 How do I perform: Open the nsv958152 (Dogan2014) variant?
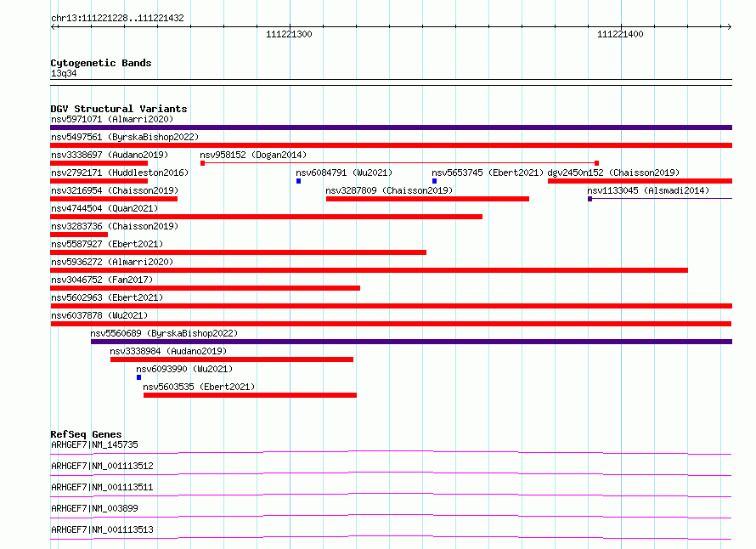point(253,155)
